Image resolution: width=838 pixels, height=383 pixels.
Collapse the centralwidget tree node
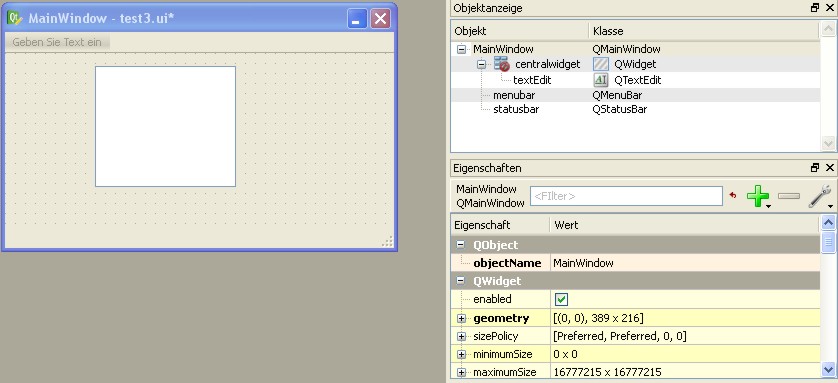pos(482,64)
